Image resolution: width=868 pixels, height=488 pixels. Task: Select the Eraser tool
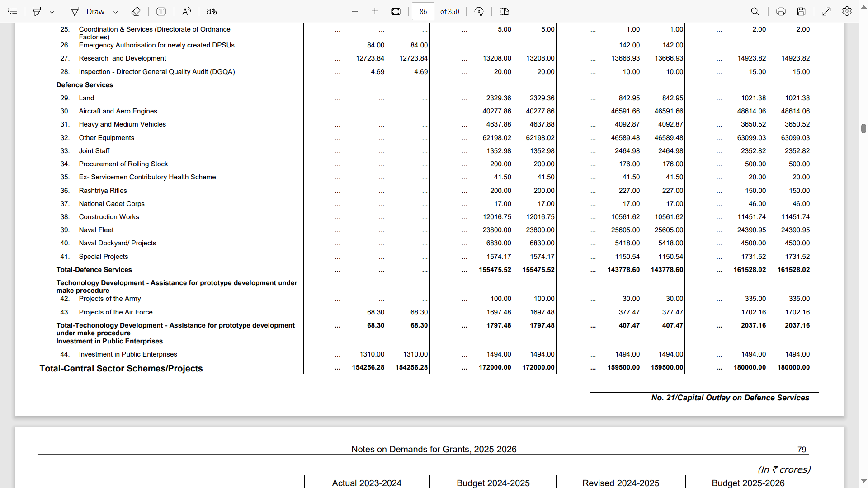coord(136,11)
